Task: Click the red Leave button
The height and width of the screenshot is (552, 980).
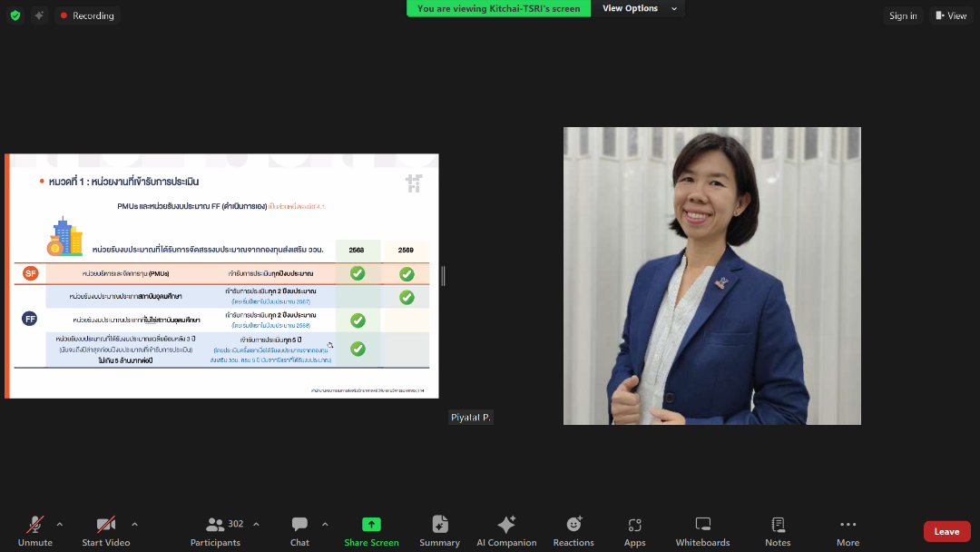Action: pos(946,531)
